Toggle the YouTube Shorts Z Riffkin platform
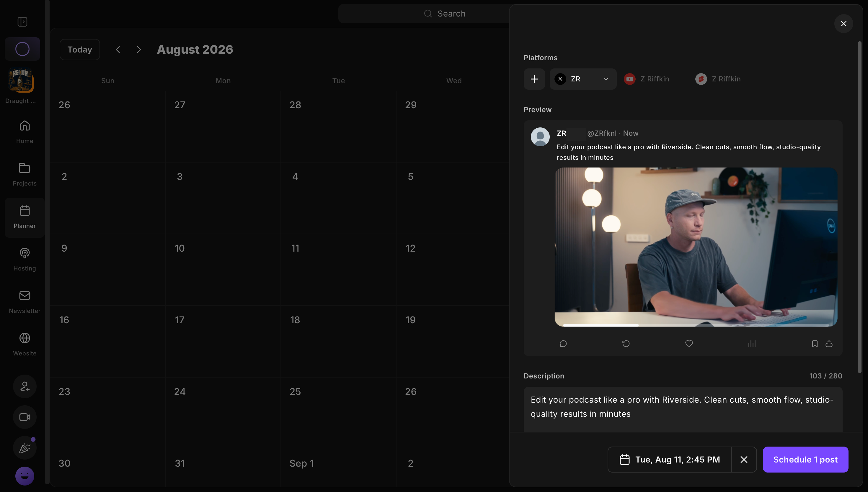The height and width of the screenshot is (492, 868). 718,79
